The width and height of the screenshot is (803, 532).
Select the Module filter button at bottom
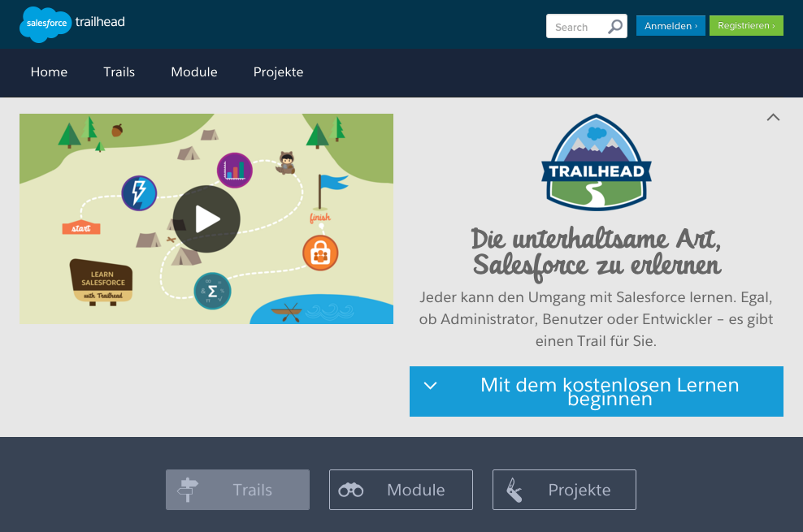pyautogui.click(x=401, y=490)
